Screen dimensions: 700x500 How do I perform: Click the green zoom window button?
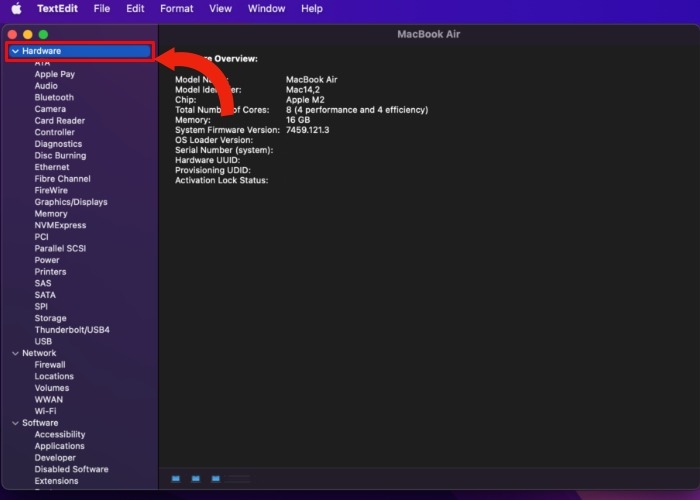coord(43,34)
